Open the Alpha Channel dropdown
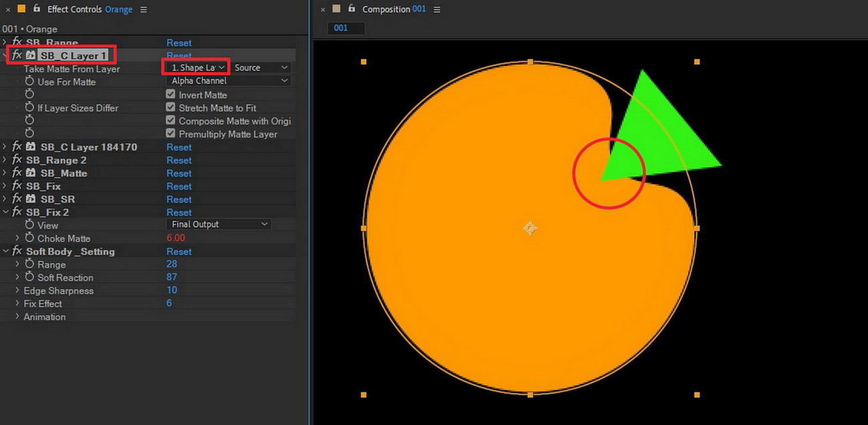 click(x=227, y=81)
